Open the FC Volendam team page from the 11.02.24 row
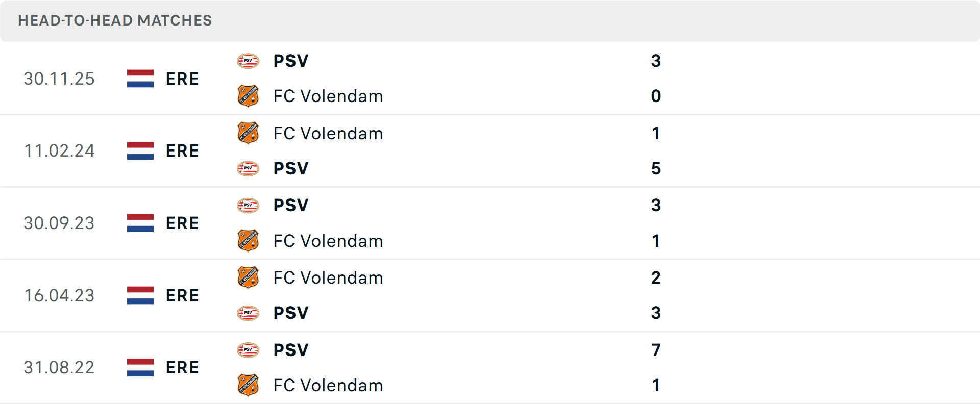The height and width of the screenshot is (404, 980). pyautogui.click(x=328, y=133)
